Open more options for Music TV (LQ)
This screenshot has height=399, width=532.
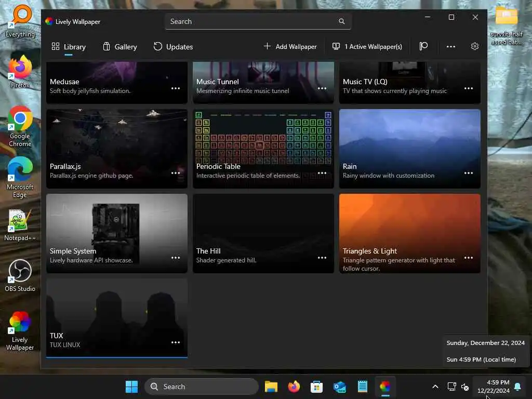469,88
